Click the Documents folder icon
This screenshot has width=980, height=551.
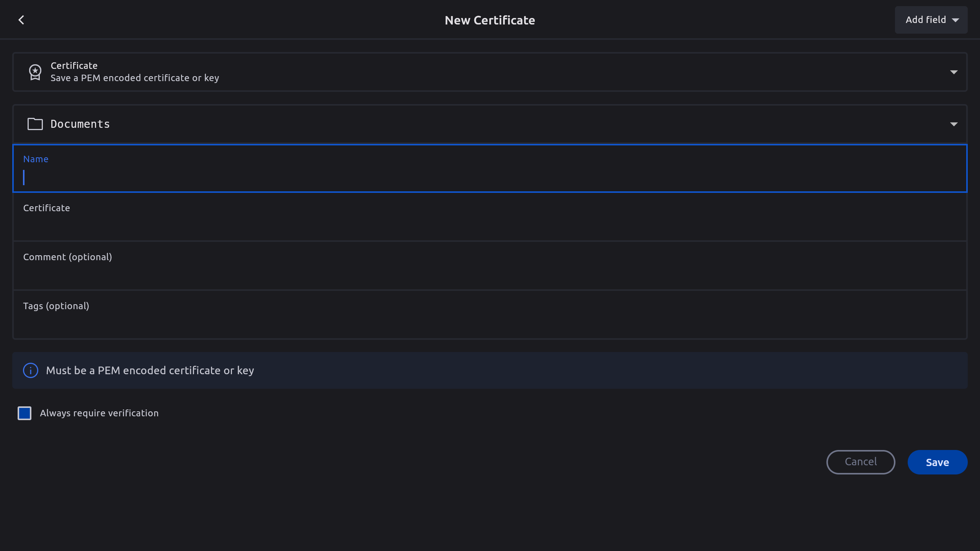[x=35, y=124]
